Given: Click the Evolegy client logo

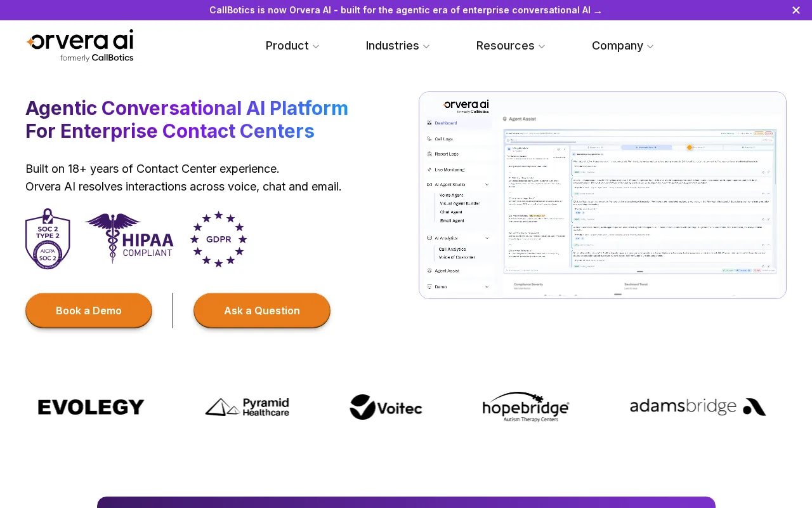Looking at the screenshot, I should click(x=91, y=407).
